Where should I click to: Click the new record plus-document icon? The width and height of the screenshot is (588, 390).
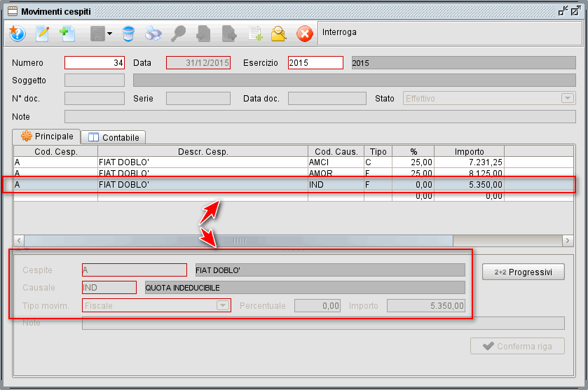67,34
